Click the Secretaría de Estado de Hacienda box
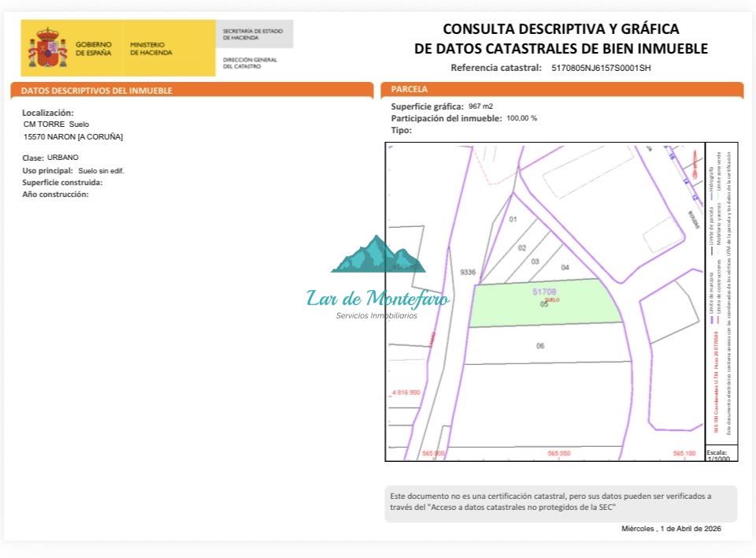 click(x=254, y=34)
